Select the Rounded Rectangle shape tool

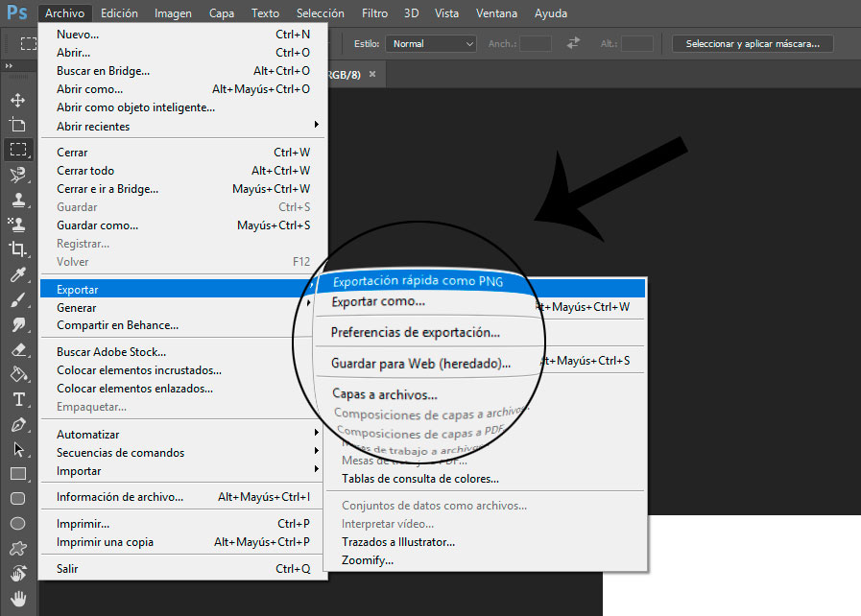point(17,499)
